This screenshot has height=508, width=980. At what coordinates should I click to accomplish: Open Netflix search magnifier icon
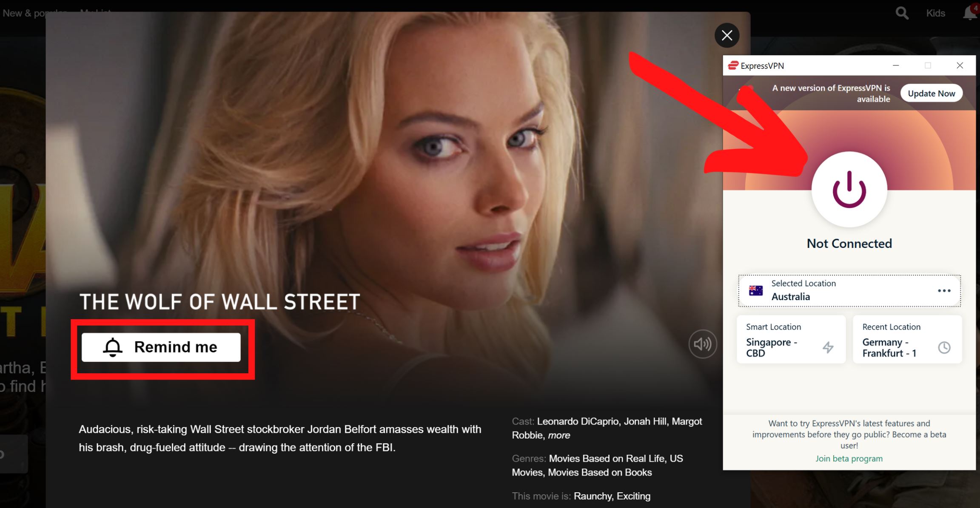(x=902, y=13)
